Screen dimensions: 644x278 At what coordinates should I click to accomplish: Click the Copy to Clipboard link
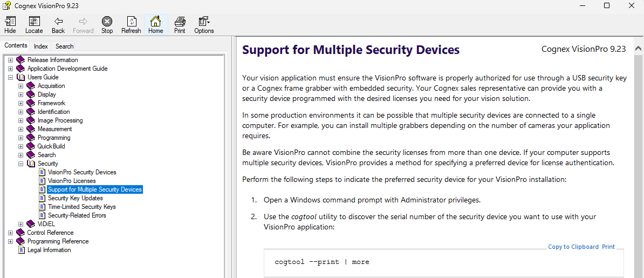point(573,247)
